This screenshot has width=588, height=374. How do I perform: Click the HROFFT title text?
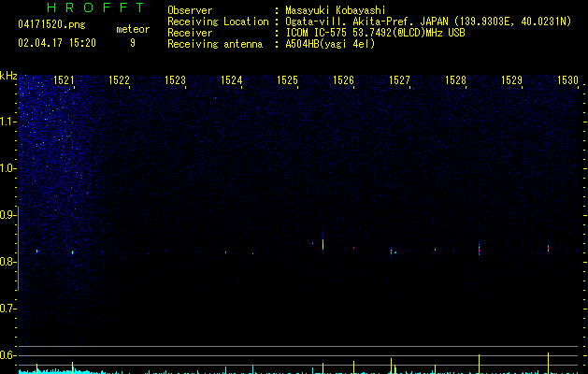click(96, 7)
